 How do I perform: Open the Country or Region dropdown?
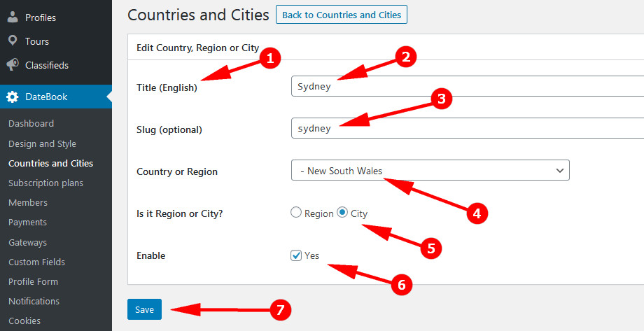tap(430, 171)
